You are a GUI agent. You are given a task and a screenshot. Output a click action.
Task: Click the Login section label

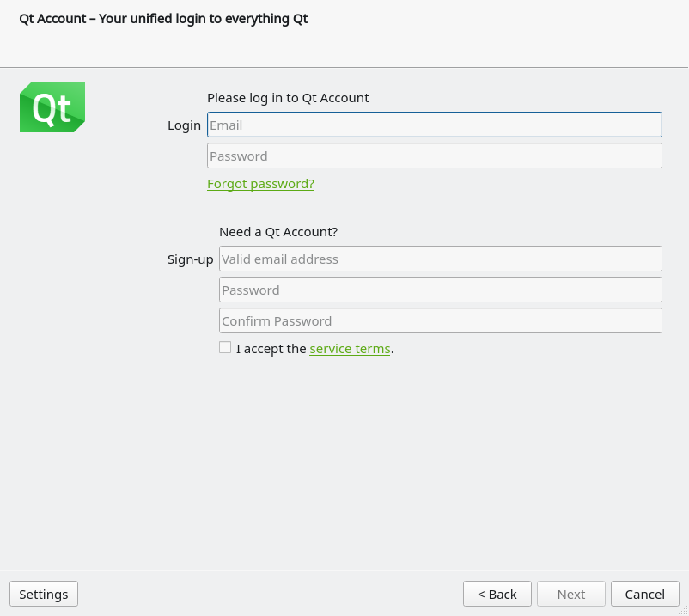coord(184,124)
